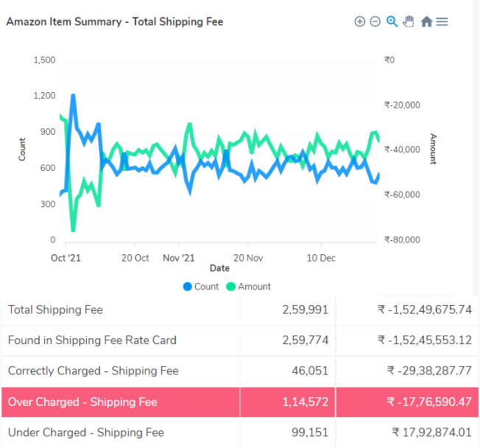Click the 1,500 count axis label

[45, 60]
